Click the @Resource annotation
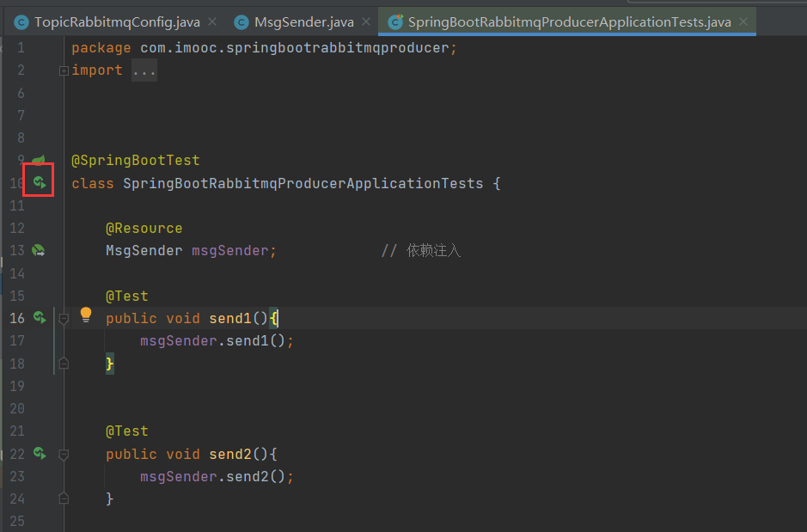 (x=144, y=229)
